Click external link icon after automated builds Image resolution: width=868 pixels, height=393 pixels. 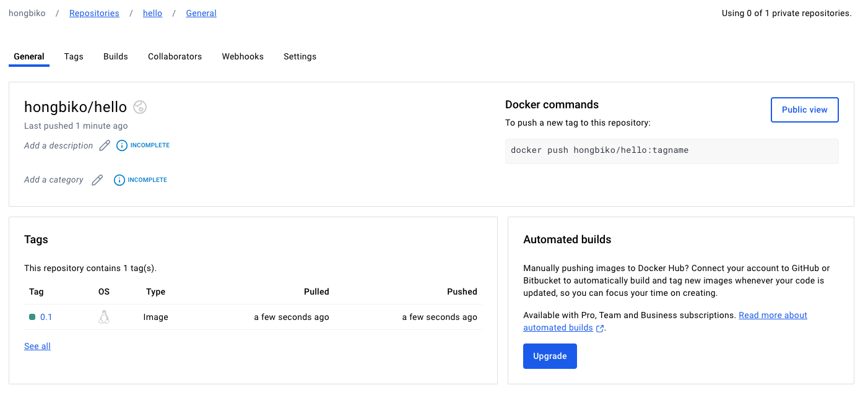(x=600, y=329)
